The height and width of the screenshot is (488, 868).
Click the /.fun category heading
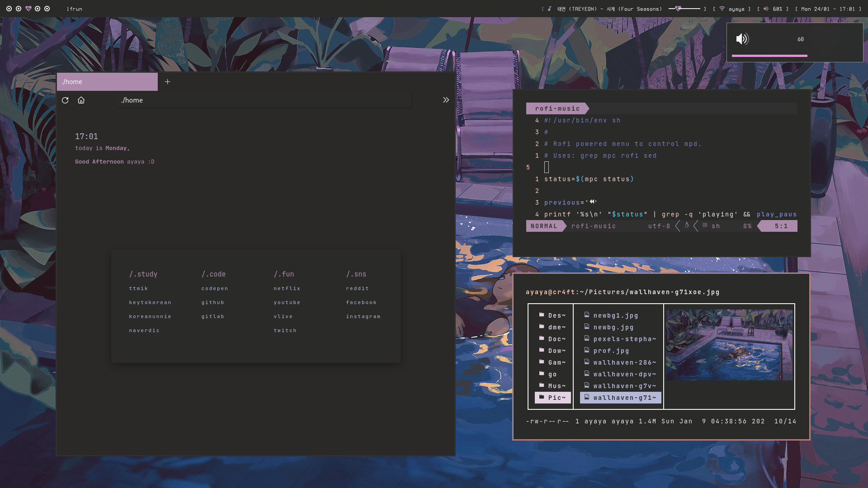click(284, 274)
